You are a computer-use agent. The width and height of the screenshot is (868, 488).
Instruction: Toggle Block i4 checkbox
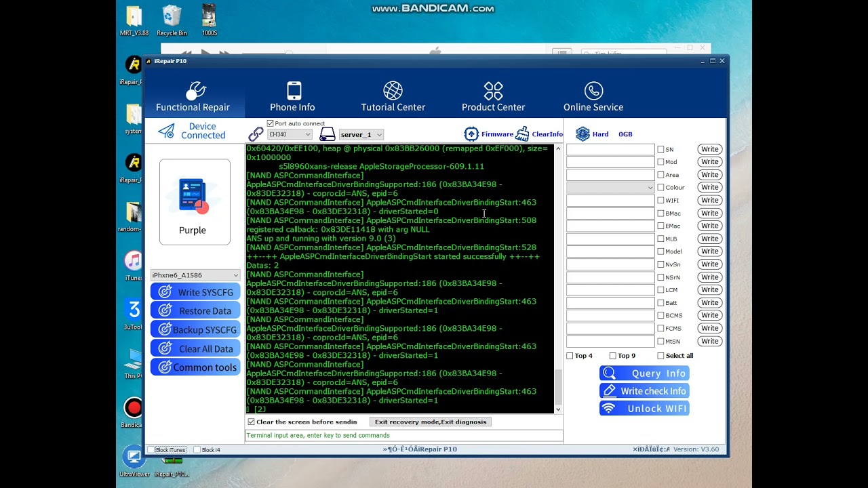(x=197, y=449)
